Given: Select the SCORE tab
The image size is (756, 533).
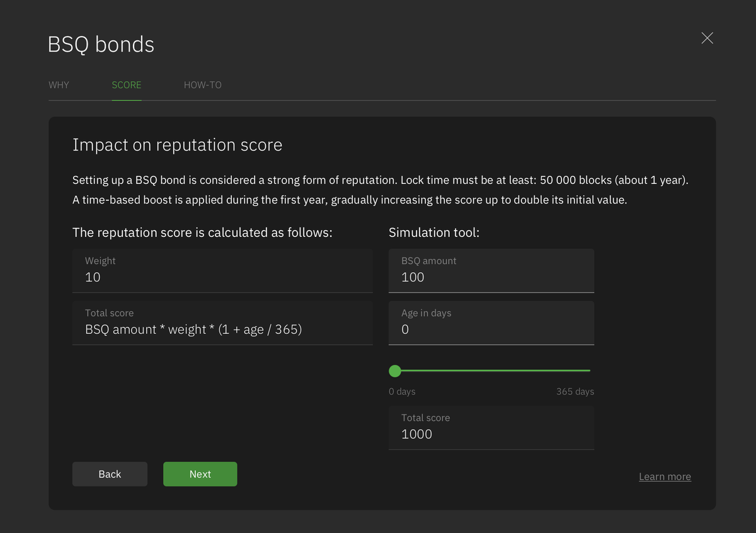Looking at the screenshot, I should 127,85.
